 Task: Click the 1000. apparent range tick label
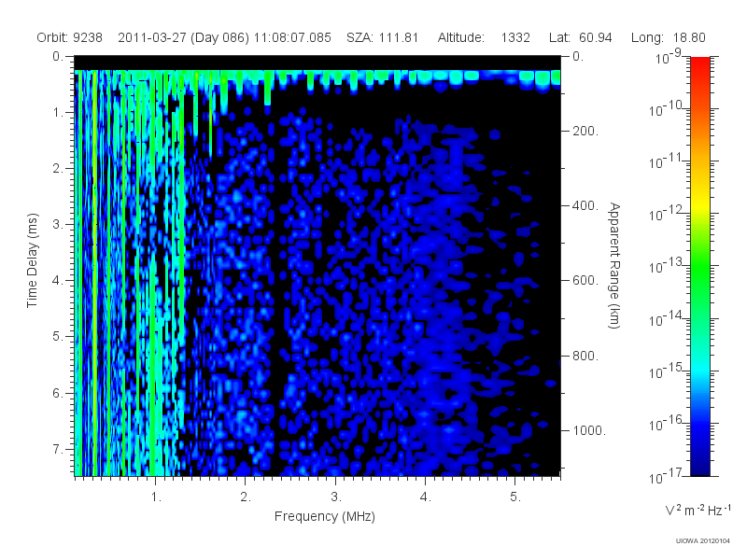[589, 430]
